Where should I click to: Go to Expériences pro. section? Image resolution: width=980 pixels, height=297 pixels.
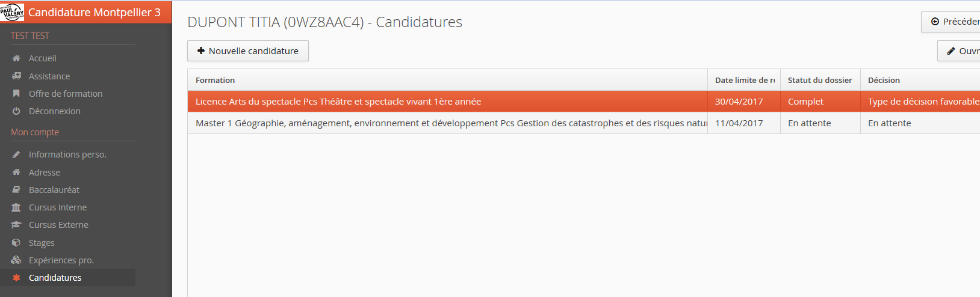pos(61,260)
